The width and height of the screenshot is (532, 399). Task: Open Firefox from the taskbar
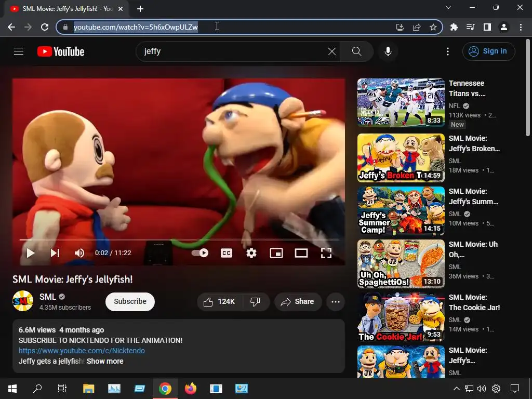coord(190,389)
